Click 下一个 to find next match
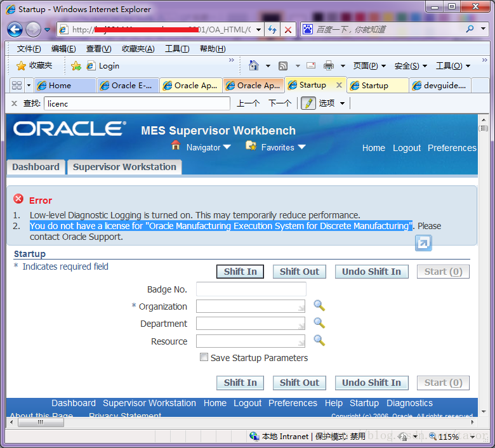The height and width of the screenshot is (448, 495). (x=280, y=103)
